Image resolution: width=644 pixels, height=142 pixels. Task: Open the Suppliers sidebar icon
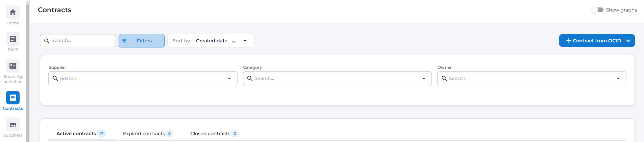pyautogui.click(x=13, y=125)
